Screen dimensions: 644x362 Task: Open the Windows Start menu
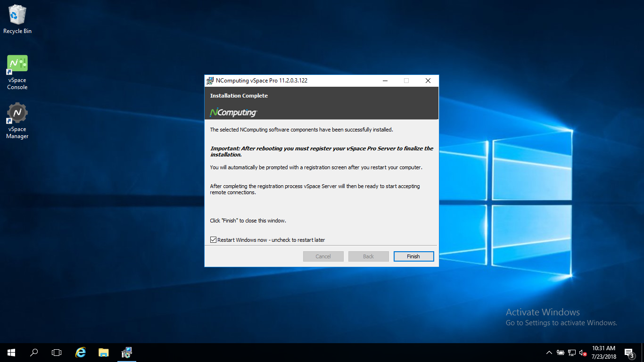click(x=11, y=353)
